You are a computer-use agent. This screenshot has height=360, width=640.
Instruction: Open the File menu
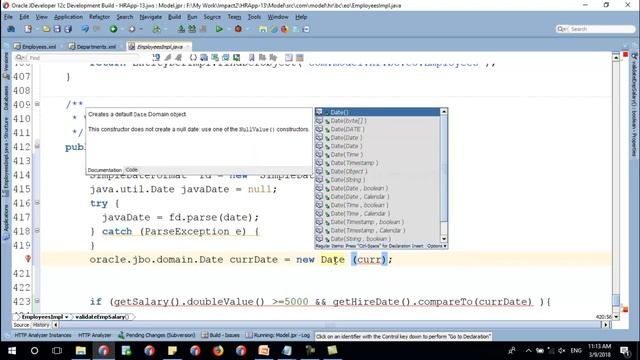8,17
